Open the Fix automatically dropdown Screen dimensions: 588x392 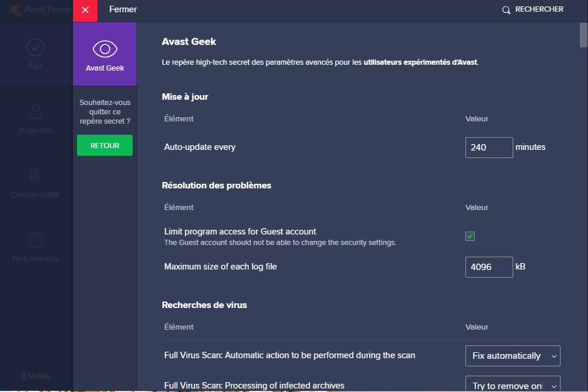[513, 356]
